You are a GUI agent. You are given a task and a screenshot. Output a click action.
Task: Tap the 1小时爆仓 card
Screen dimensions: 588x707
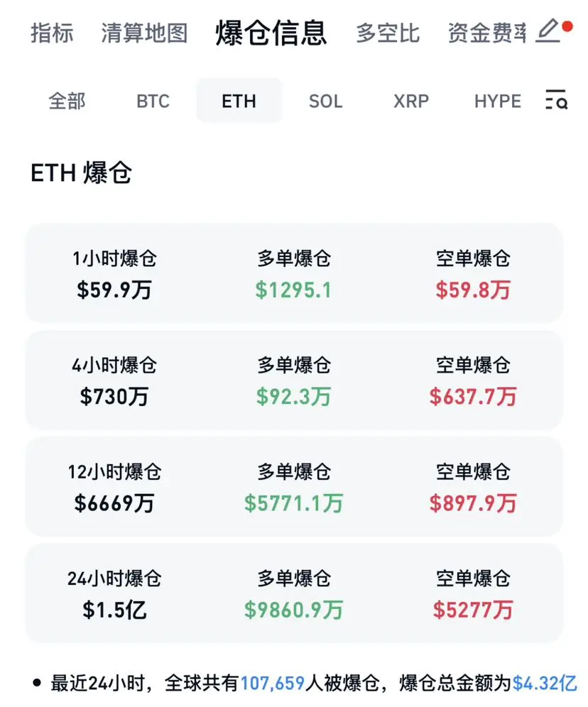coord(295,273)
